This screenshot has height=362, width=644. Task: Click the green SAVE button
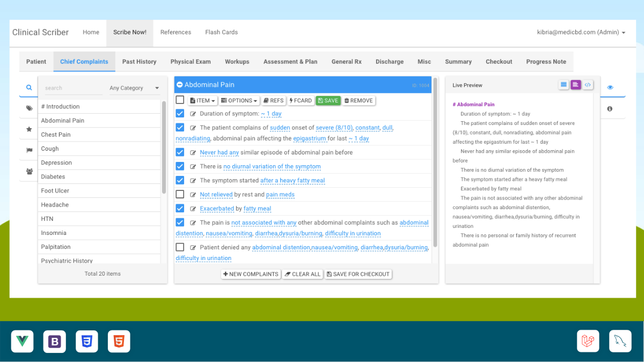(328, 101)
